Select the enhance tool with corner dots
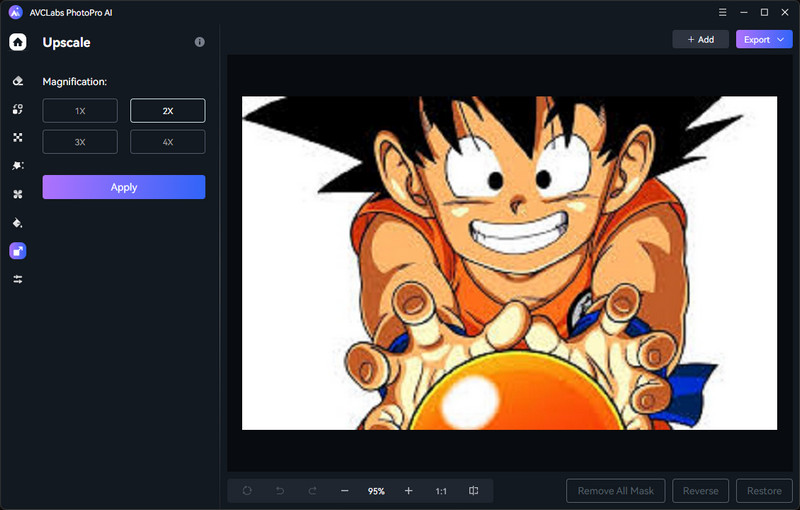The height and width of the screenshot is (510, 800). coord(18,137)
